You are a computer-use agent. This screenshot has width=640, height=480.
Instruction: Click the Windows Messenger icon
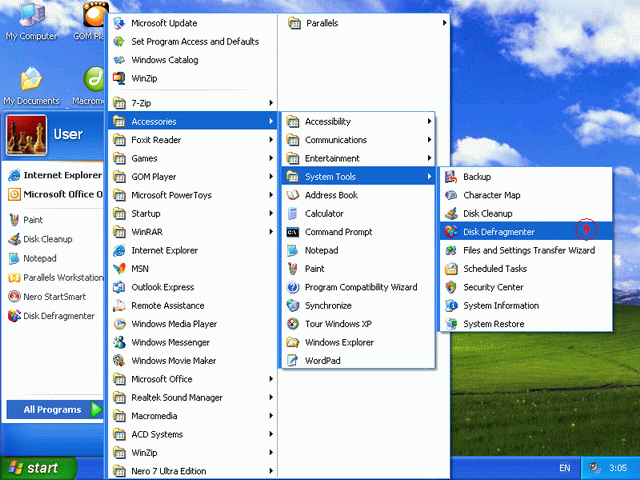point(119,342)
